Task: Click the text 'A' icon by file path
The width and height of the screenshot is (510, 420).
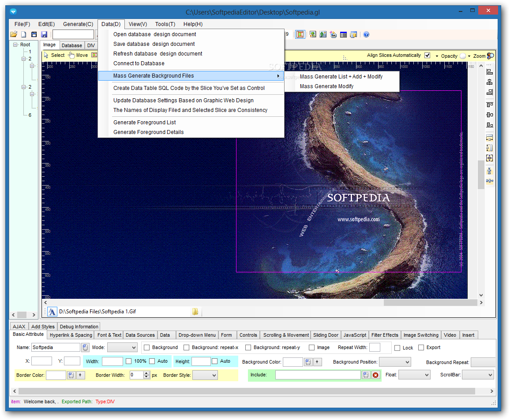Action: pos(52,312)
